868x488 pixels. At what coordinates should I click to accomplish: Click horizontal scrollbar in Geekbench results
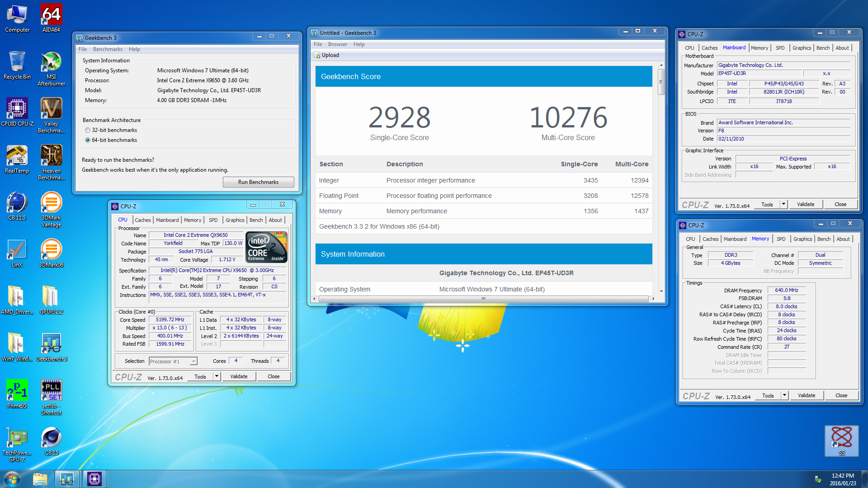coord(483,299)
